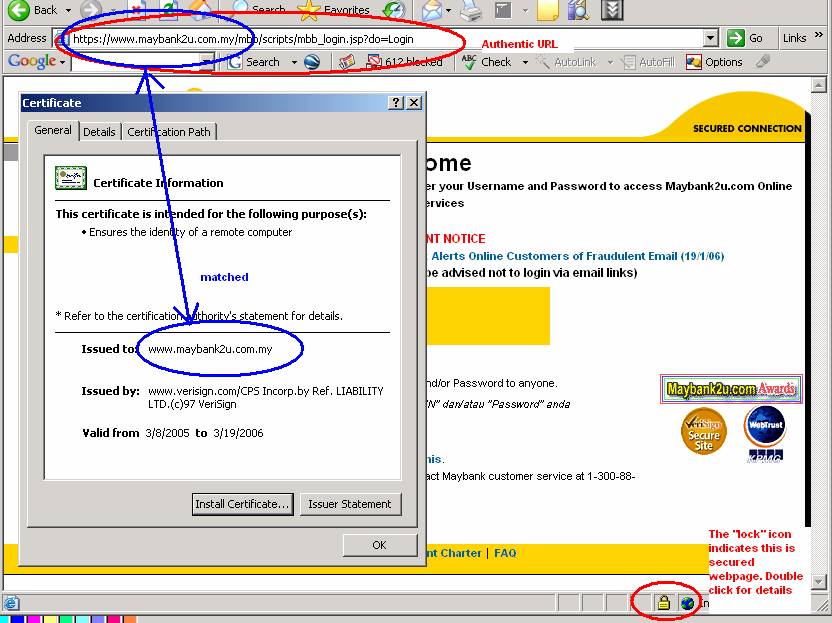Open the Fraudulent Email alert link
Screen dimensions: 832x623
click(577, 256)
